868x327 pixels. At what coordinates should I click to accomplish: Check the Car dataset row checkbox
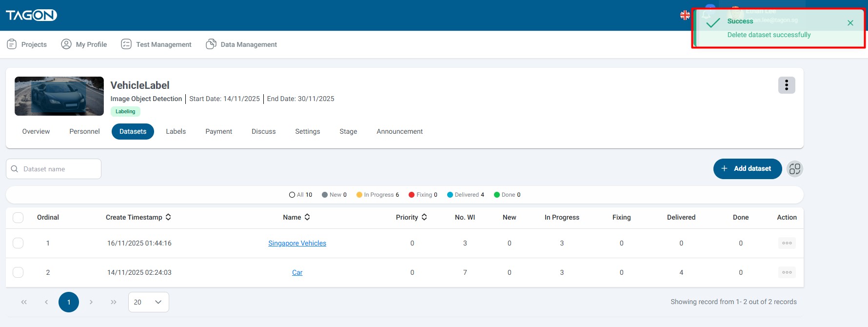(x=18, y=272)
